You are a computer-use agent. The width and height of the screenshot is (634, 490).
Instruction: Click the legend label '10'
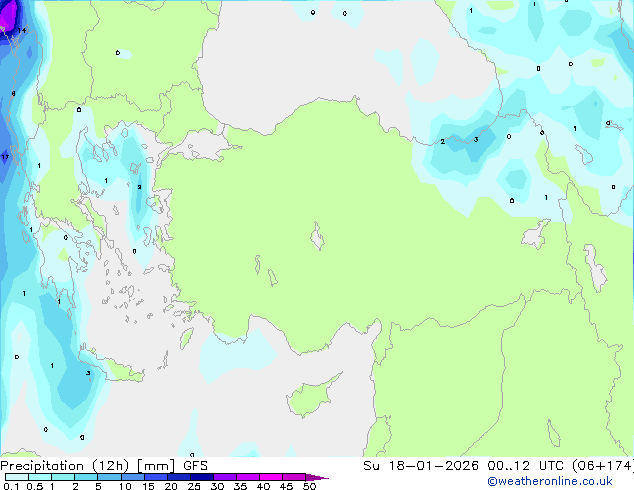pos(125,486)
